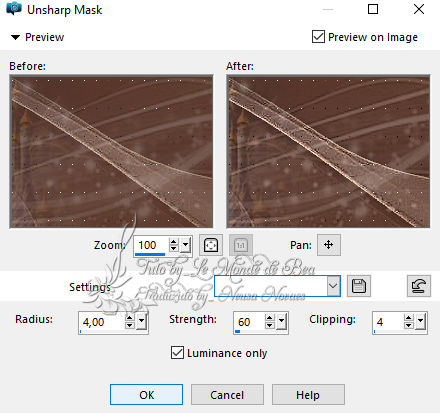Increase Strength value with up arrow
Viewport: 440px width, 413px height.
click(270, 317)
